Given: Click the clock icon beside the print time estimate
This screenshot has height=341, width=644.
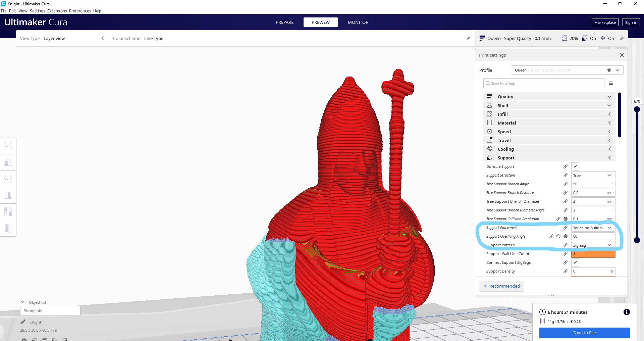Looking at the screenshot, I should (543, 312).
